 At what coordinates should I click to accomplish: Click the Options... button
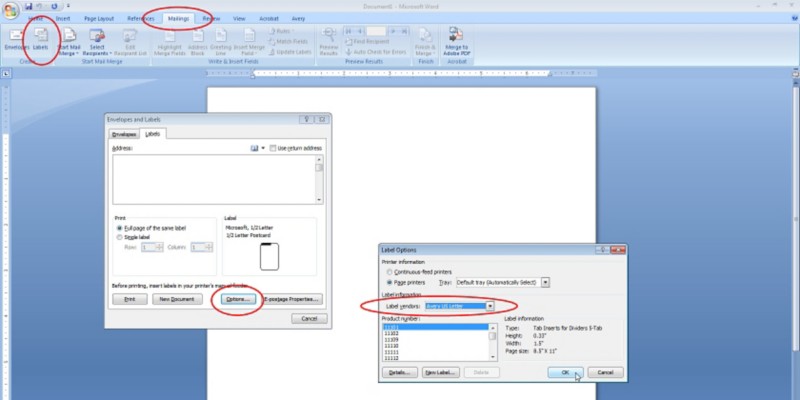(237, 298)
